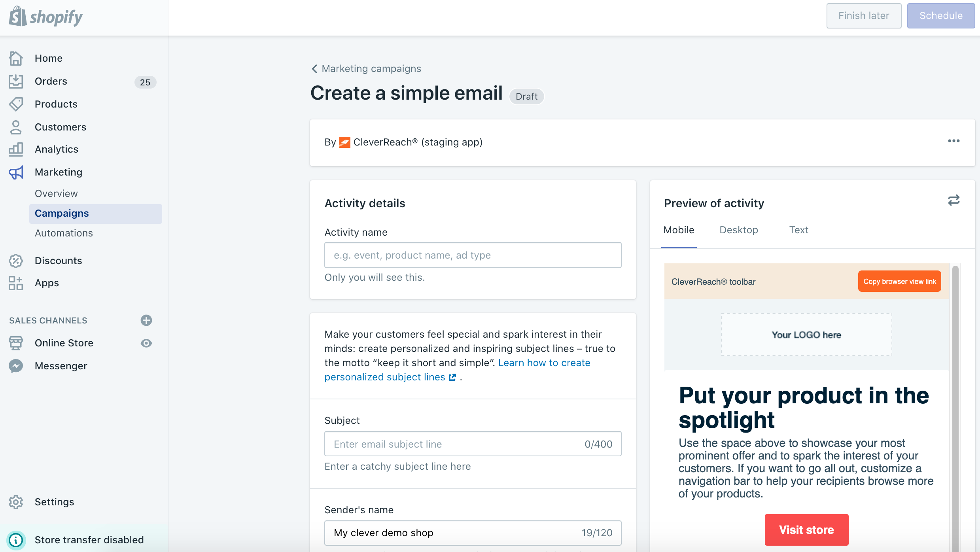Image resolution: width=980 pixels, height=552 pixels.
Task: Open the three-dots menu for CleverReach
Action: tap(954, 141)
